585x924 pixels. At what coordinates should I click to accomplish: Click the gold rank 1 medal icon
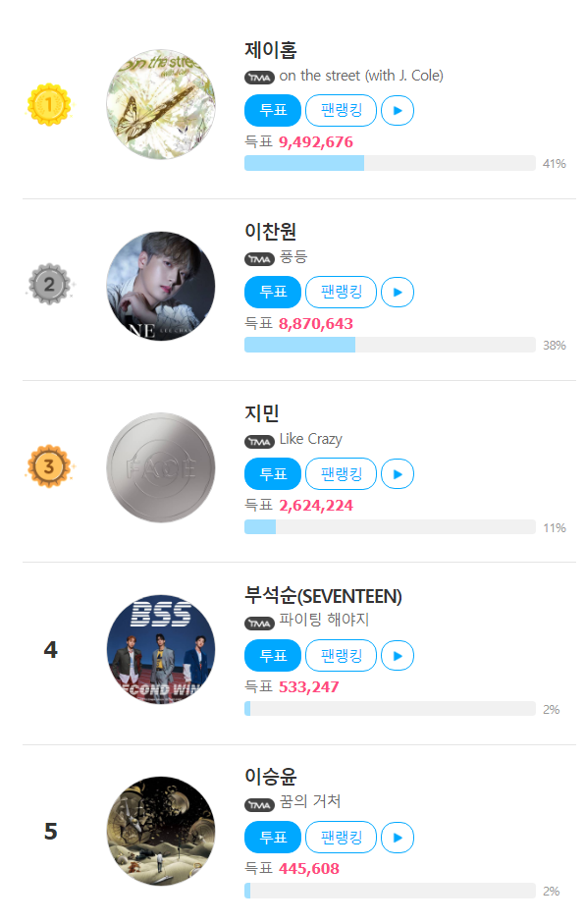pyautogui.click(x=49, y=105)
